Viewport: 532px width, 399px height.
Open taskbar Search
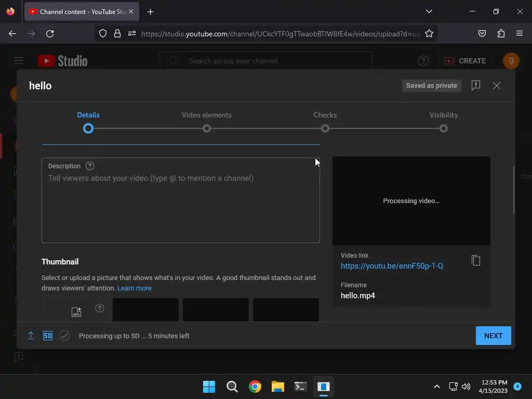[x=232, y=387]
